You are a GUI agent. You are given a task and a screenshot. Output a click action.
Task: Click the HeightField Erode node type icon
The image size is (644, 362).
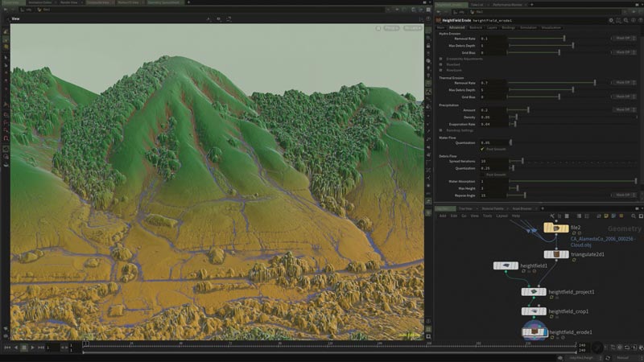[x=438, y=20]
